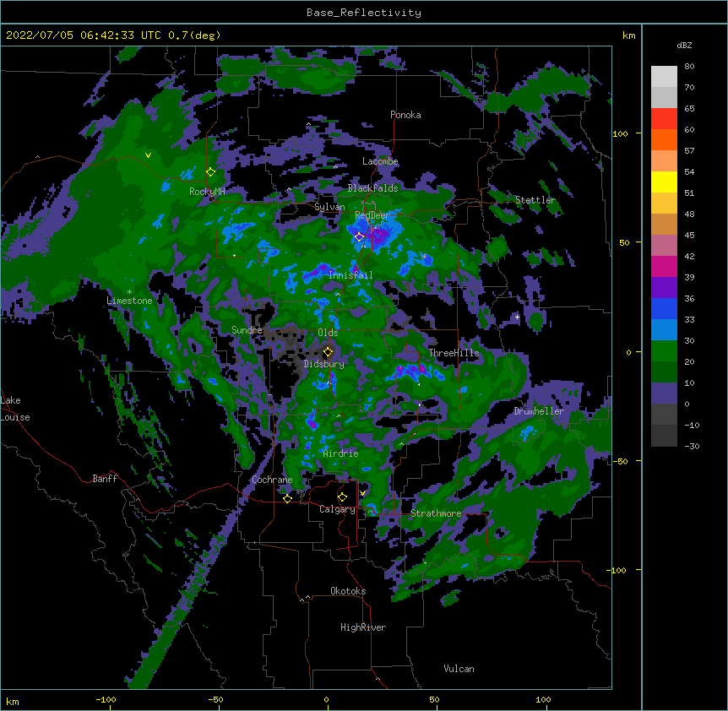Select the Limestone label

click(x=129, y=301)
